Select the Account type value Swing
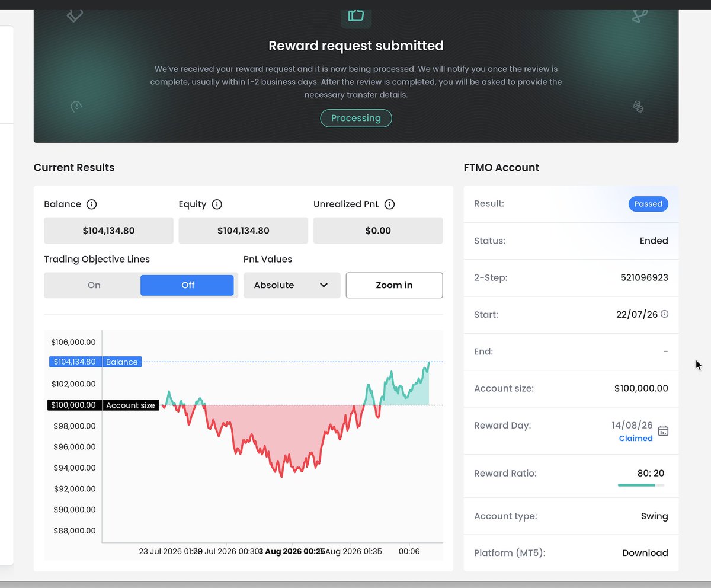Image resolution: width=711 pixels, height=588 pixels. [x=654, y=516]
